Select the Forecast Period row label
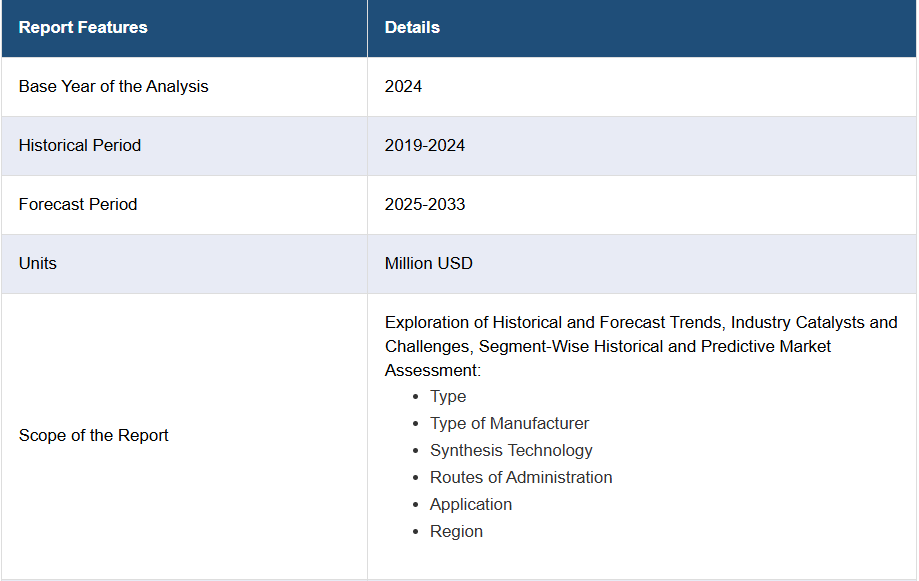 coord(78,204)
